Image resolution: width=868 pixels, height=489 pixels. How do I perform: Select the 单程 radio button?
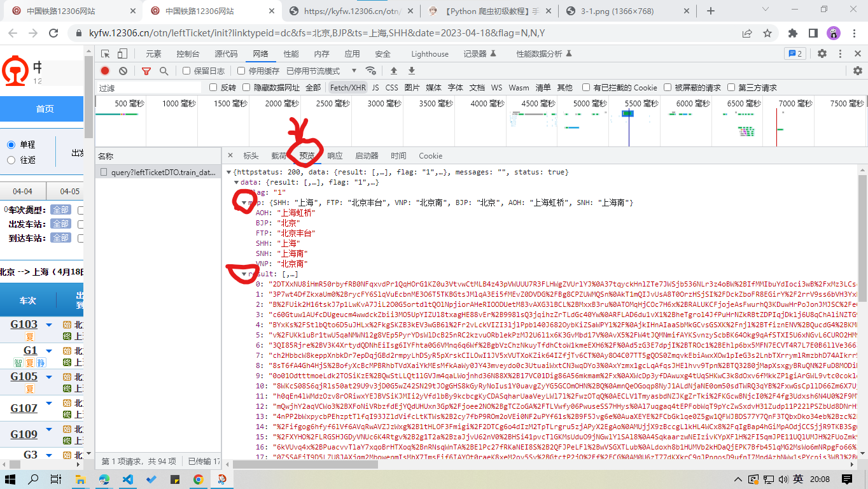point(11,145)
